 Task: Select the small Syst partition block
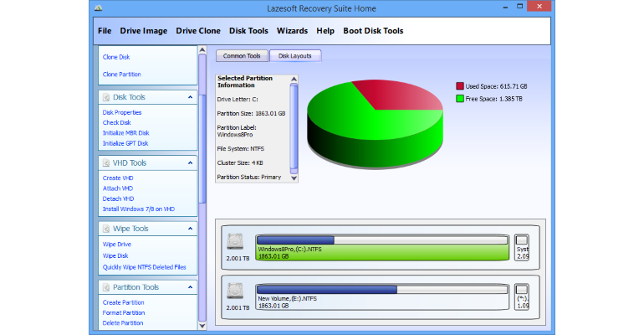pyautogui.click(x=522, y=247)
